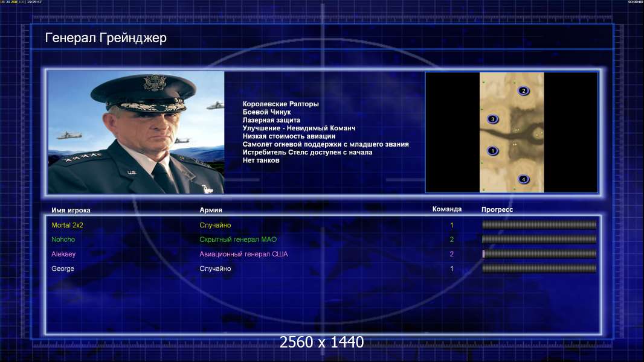Click 'Низкая стоимость авиации' line
644x362 pixels.
click(x=289, y=136)
